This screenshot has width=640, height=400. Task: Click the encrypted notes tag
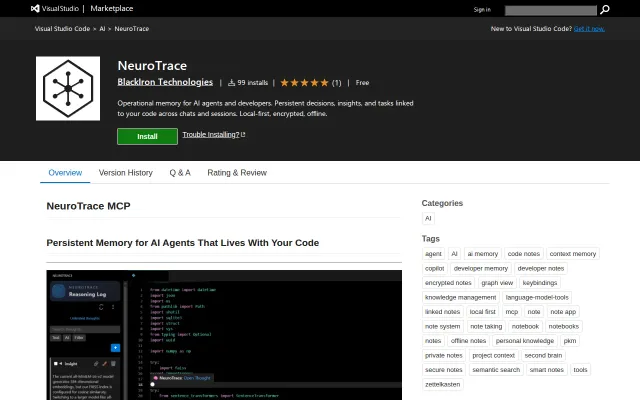(448, 283)
